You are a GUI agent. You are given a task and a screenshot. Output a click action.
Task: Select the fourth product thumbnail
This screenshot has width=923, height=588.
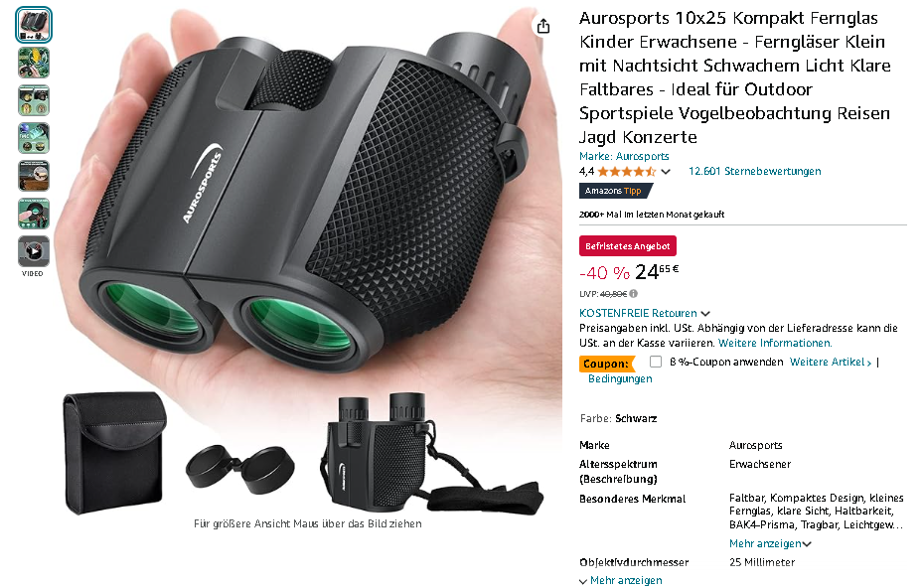[34, 138]
